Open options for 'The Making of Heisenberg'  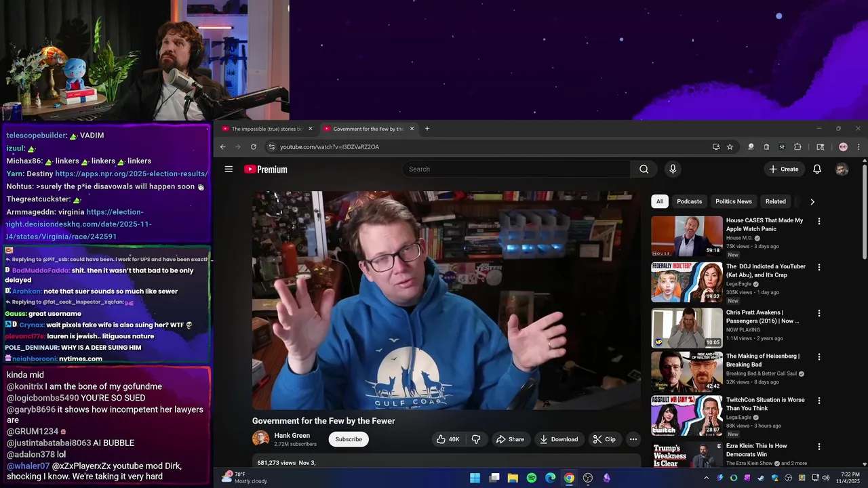click(818, 357)
